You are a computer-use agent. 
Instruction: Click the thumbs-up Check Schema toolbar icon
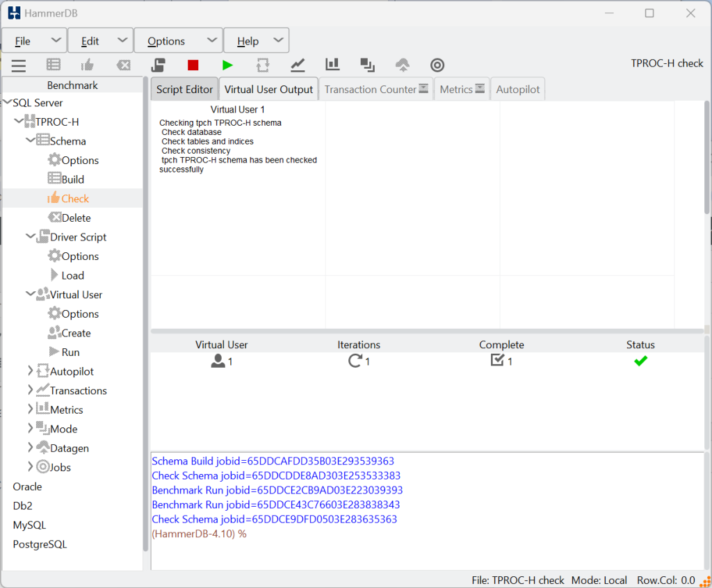click(87, 65)
